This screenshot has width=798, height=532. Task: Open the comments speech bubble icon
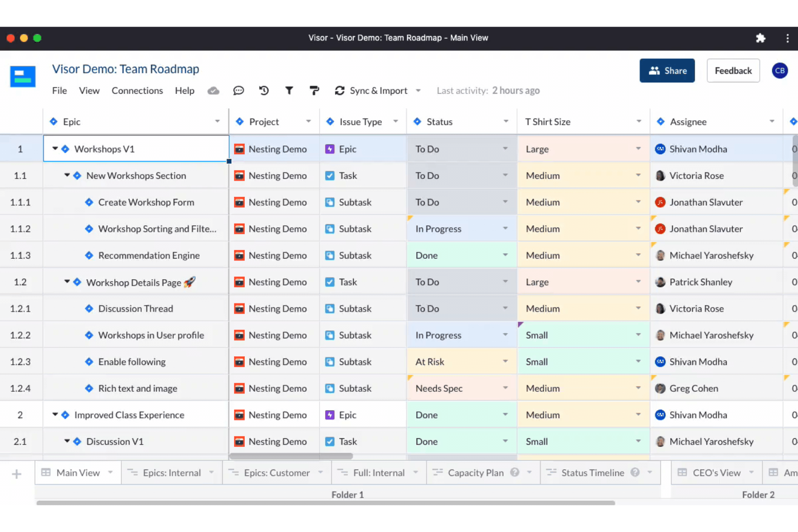[x=238, y=91]
